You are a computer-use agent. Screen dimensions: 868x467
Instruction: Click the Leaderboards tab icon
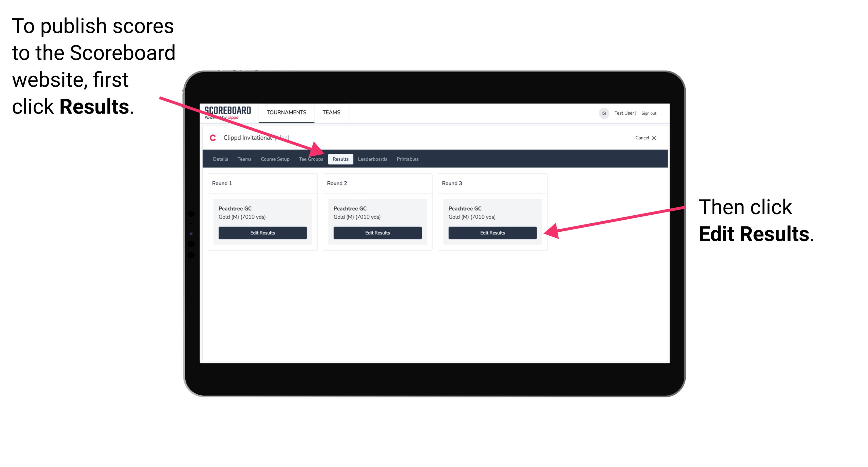pyautogui.click(x=373, y=159)
